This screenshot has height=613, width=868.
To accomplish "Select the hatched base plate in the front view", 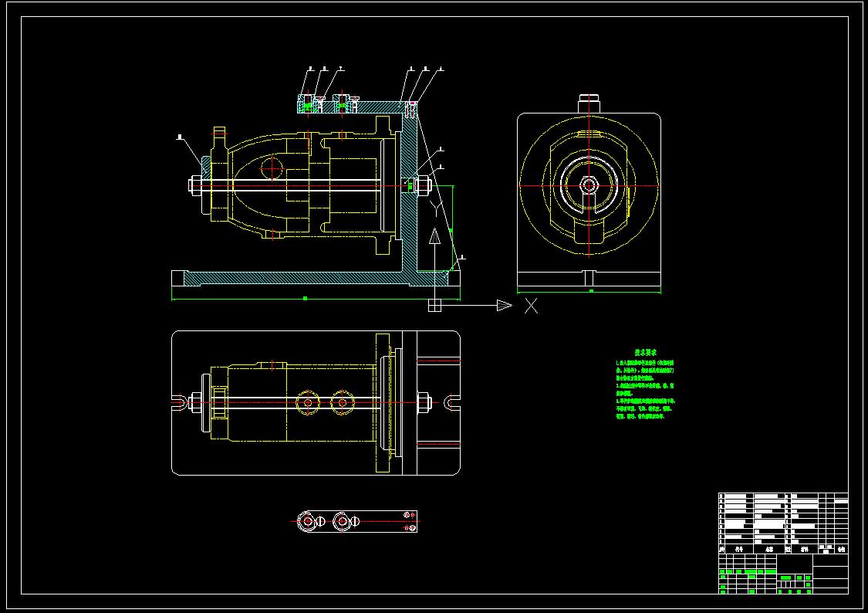I will [316, 278].
